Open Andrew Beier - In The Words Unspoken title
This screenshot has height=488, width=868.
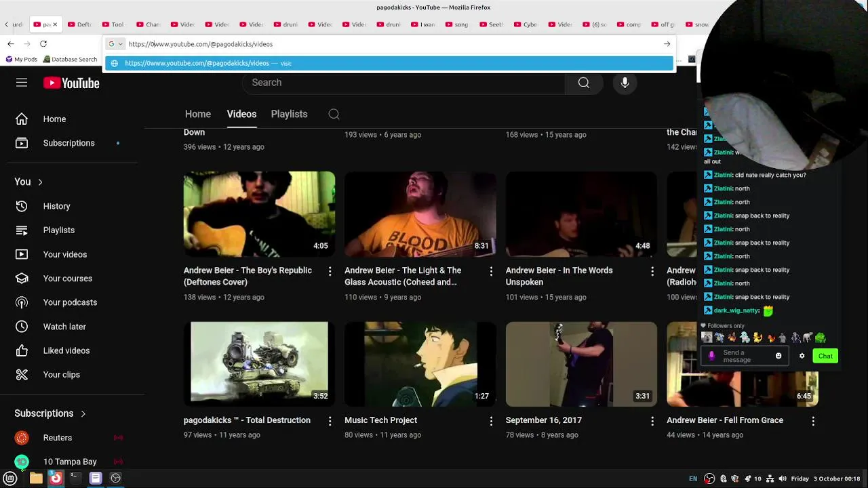(559, 276)
